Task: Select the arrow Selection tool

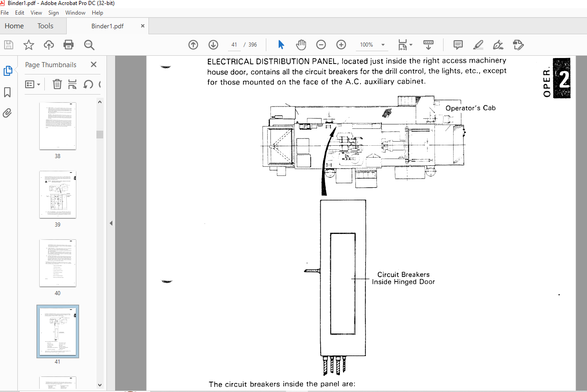Action: click(x=281, y=45)
